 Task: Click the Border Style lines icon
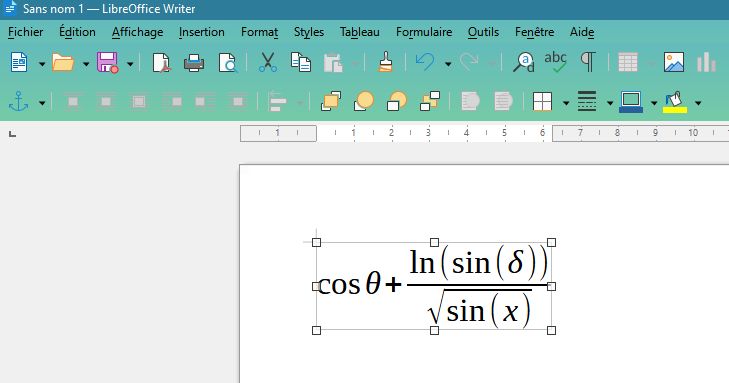(587, 101)
